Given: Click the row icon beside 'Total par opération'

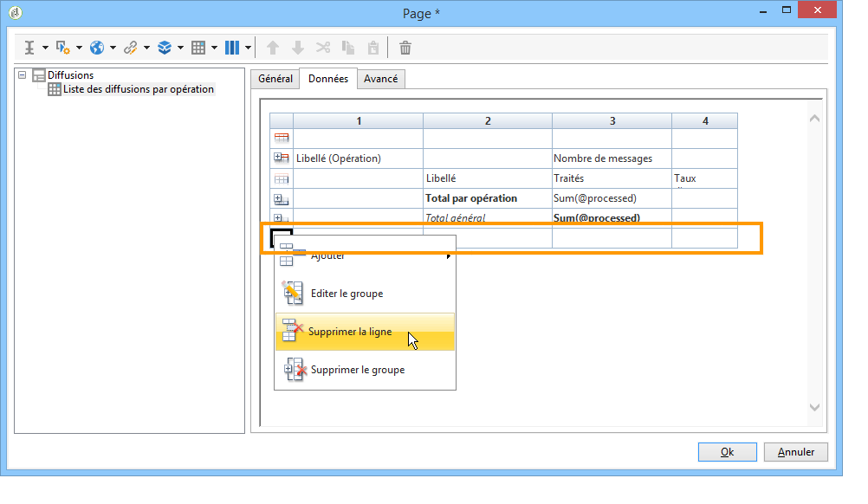Looking at the screenshot, I should coord(282,198).
